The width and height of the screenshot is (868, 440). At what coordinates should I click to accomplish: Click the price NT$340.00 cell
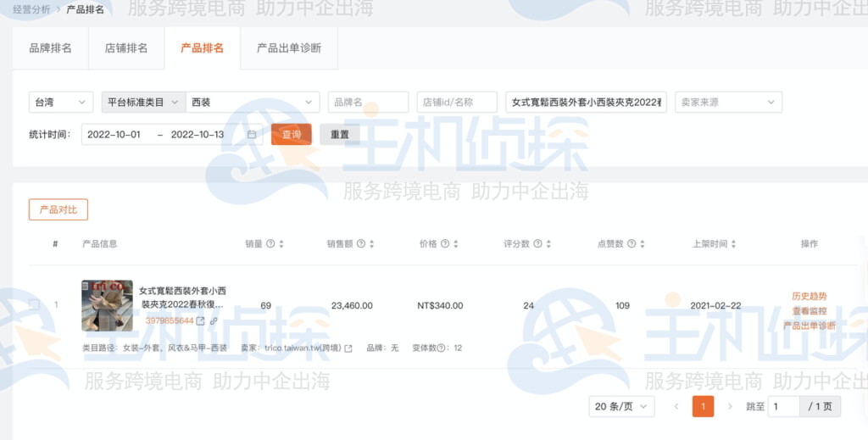pos(440,305)
